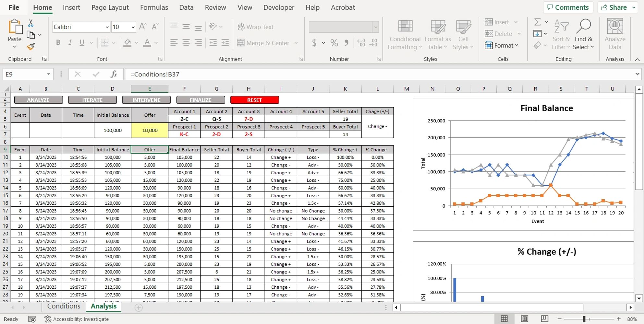Image resolution: width=644 pixels, height=324 pixels.
Task: Decrease indent icon
Action: point(213,43)
